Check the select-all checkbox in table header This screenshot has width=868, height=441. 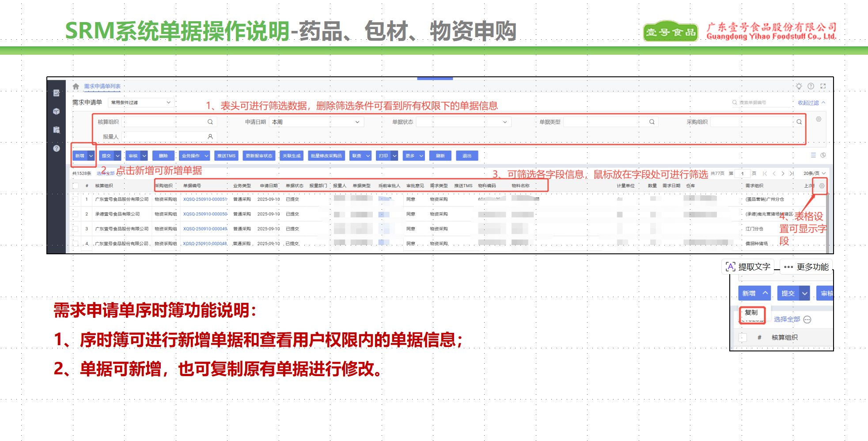tap(76, 186)
